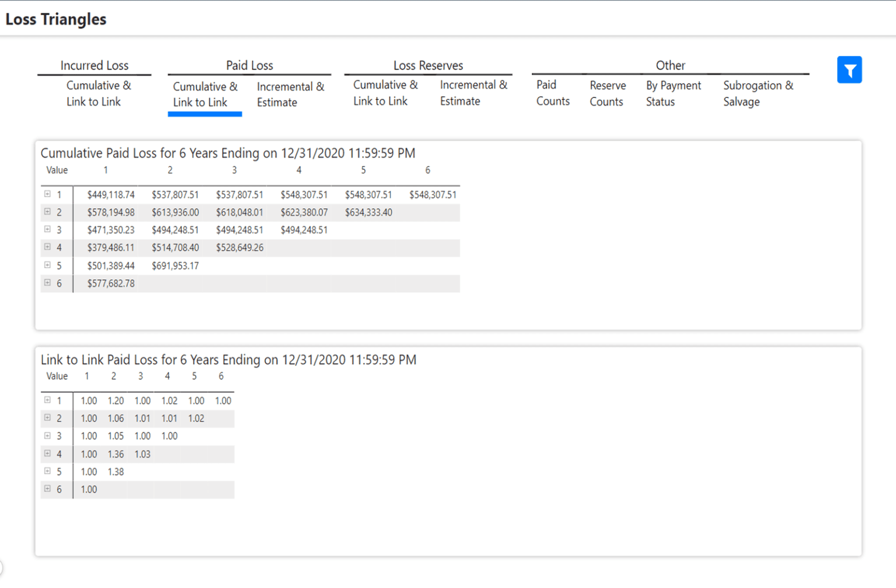Viewport: 896px width, 588px height.
Task: Click column header 6 in Cumulative Paid Loss
Action: pyautogui.click(x=428, y=170)
